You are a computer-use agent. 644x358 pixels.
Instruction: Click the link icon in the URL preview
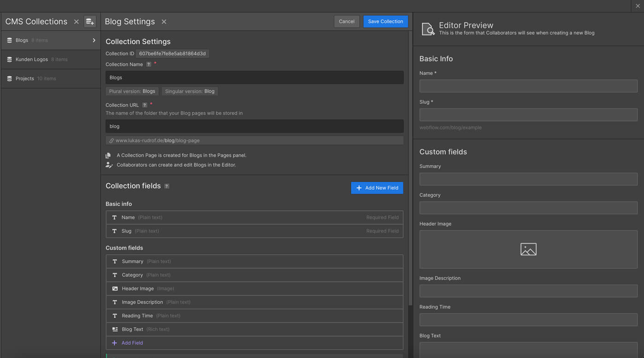pos(110,140)
